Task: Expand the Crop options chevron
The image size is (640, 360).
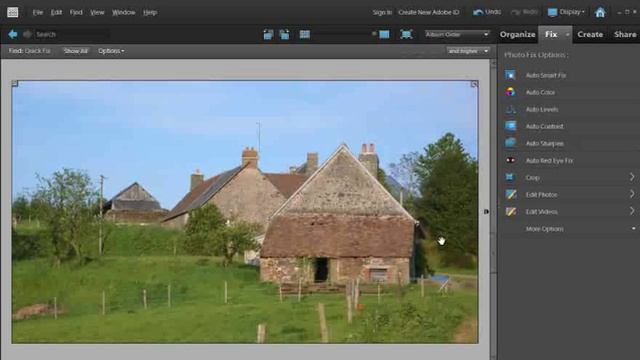Action: [x=632, y=177]
